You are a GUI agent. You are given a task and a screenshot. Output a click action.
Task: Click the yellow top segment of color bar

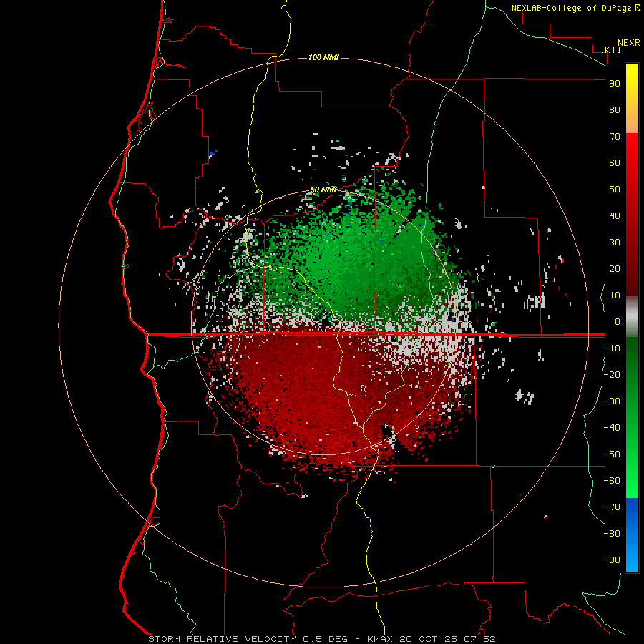pyautogui.click(x=632, y=99)
